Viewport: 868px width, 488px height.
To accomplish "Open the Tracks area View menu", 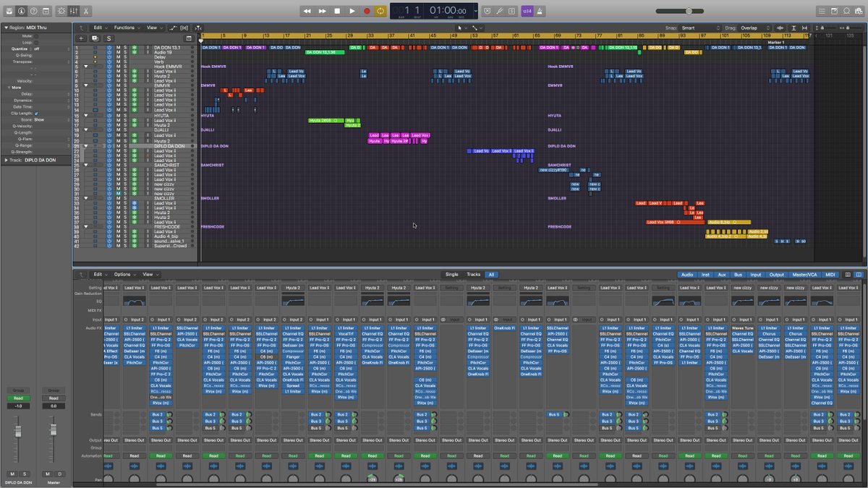I will point(153,27).
